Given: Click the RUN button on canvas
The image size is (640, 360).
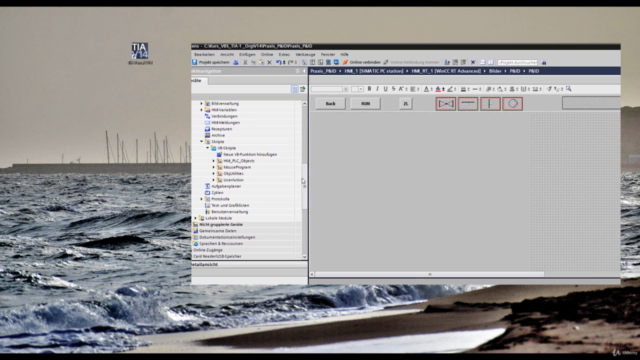Looking at the screenshot, I should pyautogui.click(x=365, y=104).
